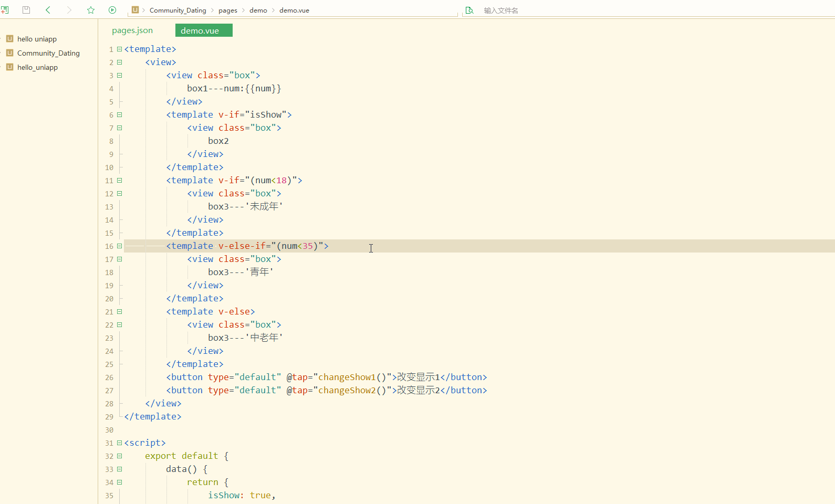Click demo.vue in the breadcrumb path
835x504 pixels.
click(x=294, y=10)
